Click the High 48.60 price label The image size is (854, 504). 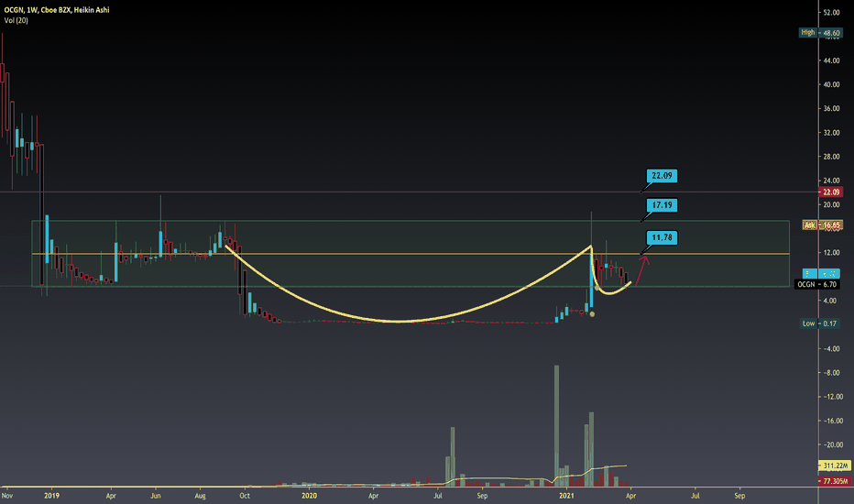coord(820,33)
